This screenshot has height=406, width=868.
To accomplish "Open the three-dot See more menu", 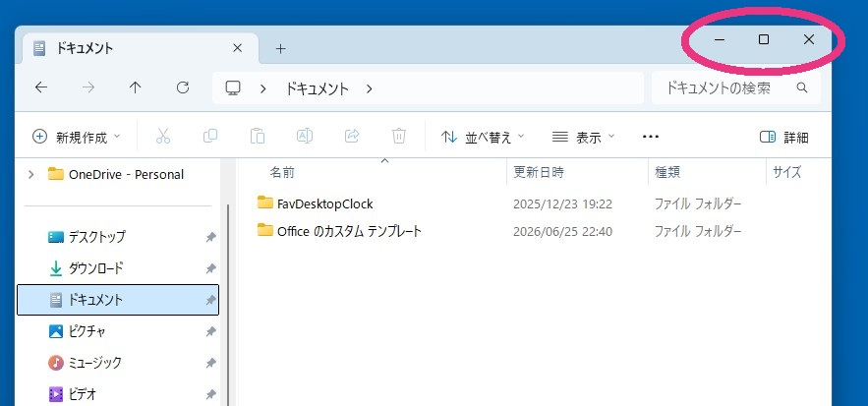I will (651, 137).
